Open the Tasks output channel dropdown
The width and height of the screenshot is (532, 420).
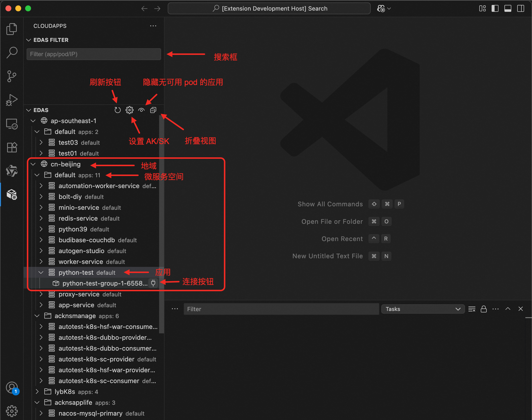[423, 309]
